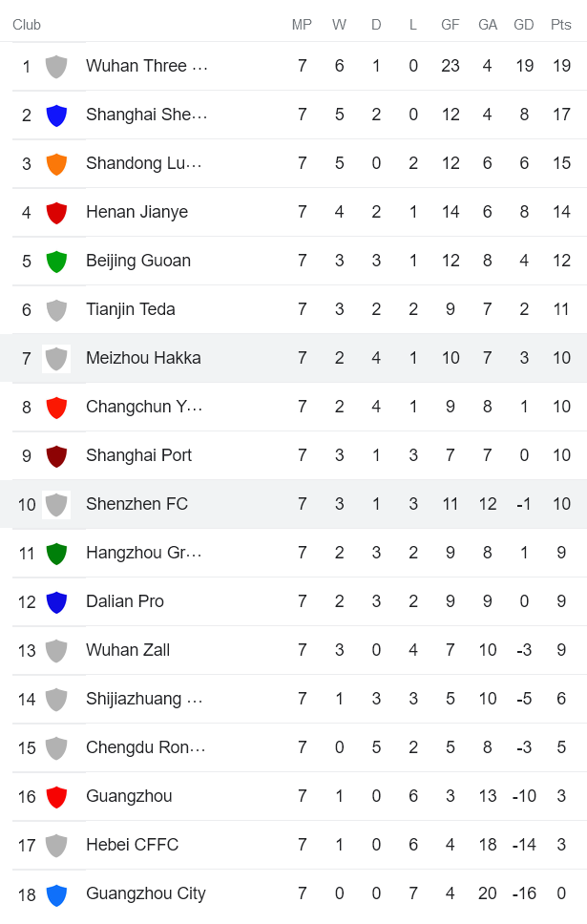Open the Wuhan Zall team page
This screenshot has height=924, width=587.
[x=127, y=650]
